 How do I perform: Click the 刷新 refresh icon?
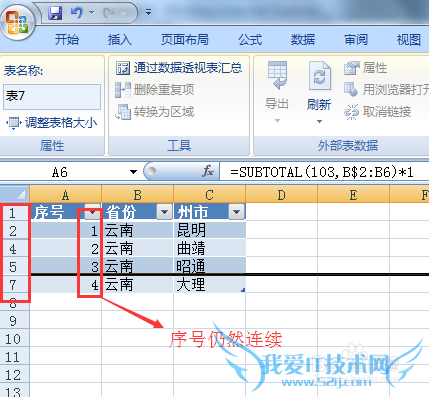tap(319, 75)
